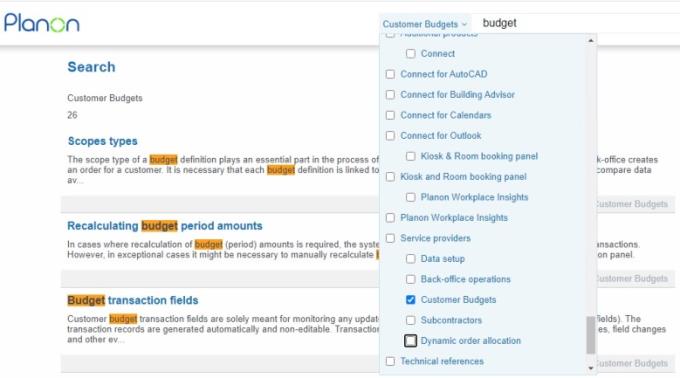Tick the Service providers checkbox
Screen dimensions: 680x378
[390, 238]
